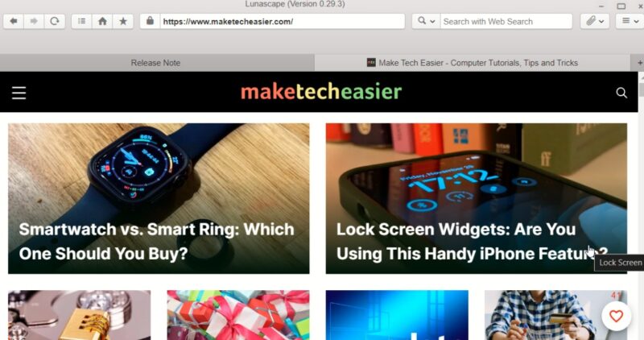Go back with the left arrow button
The width and height of the screenshot is (644, 340).
(x=14, y=22)
